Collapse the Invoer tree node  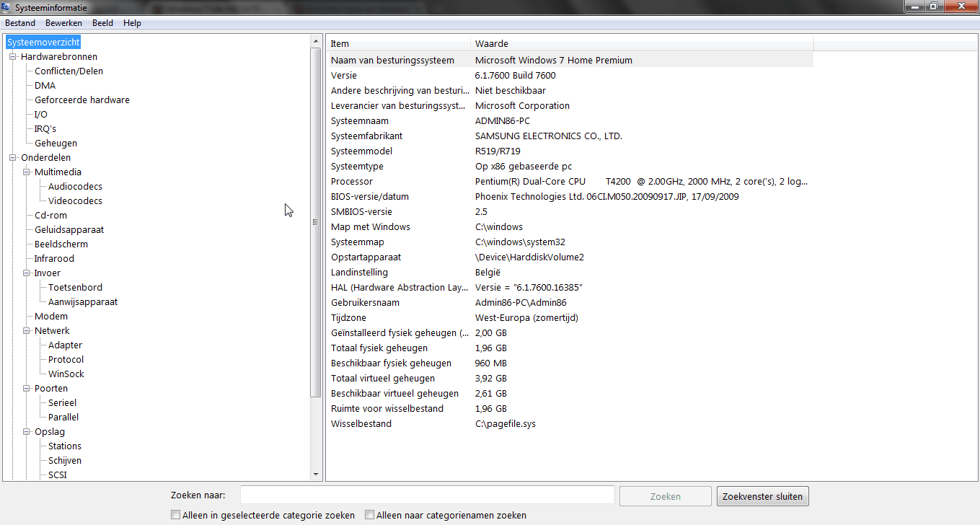click(27, 273)
